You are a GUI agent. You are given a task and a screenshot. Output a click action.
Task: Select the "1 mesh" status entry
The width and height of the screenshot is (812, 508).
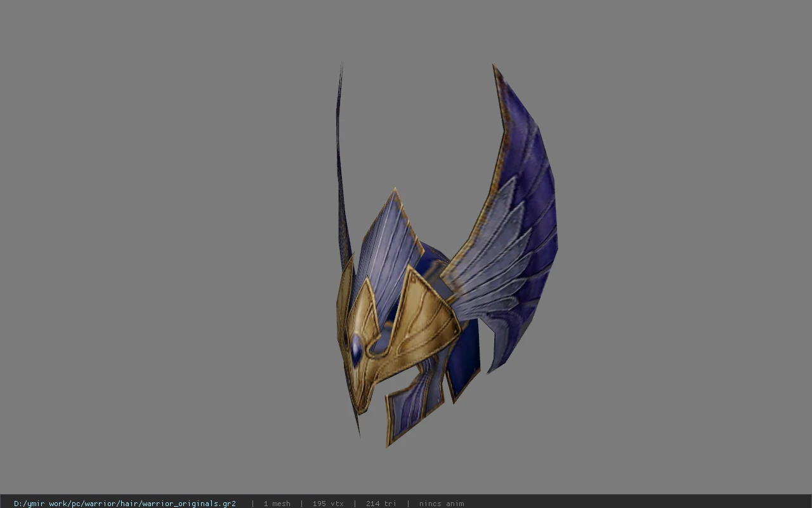[x=277, y=504]
